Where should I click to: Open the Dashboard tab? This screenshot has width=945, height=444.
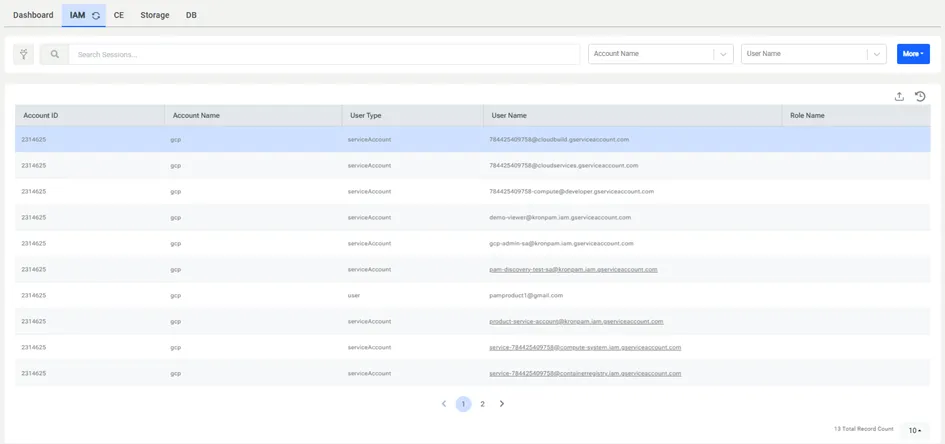[33, 15]
